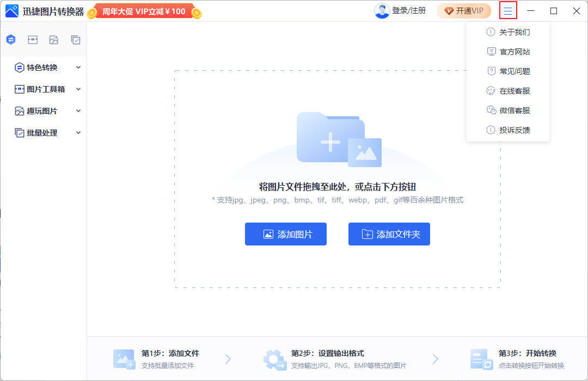Click the arrow after 第1步
This screenshot has height=381, width=588.
tap(228, 359)
